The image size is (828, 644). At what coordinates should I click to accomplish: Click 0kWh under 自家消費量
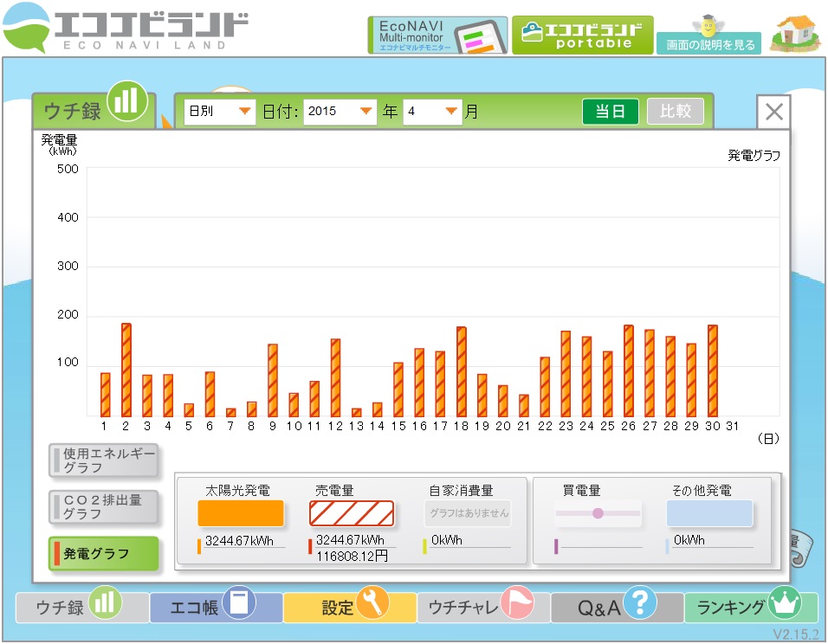[446, 540]
